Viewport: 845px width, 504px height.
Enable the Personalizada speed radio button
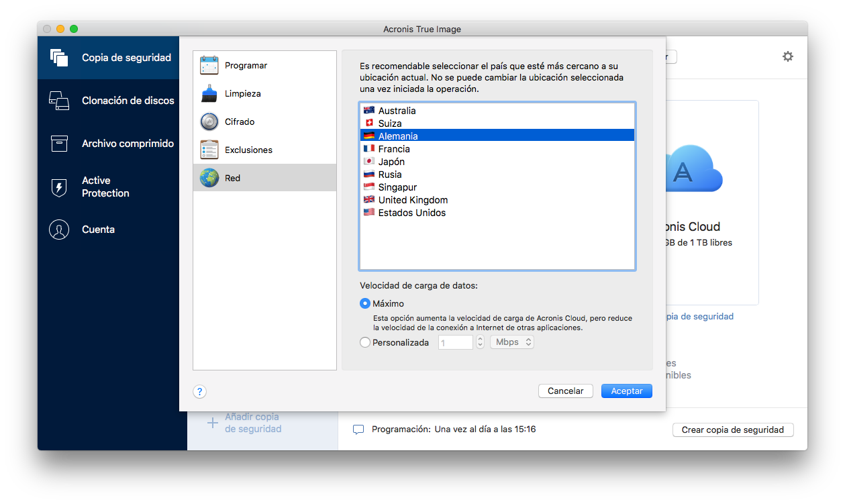(x=365, y=342)
